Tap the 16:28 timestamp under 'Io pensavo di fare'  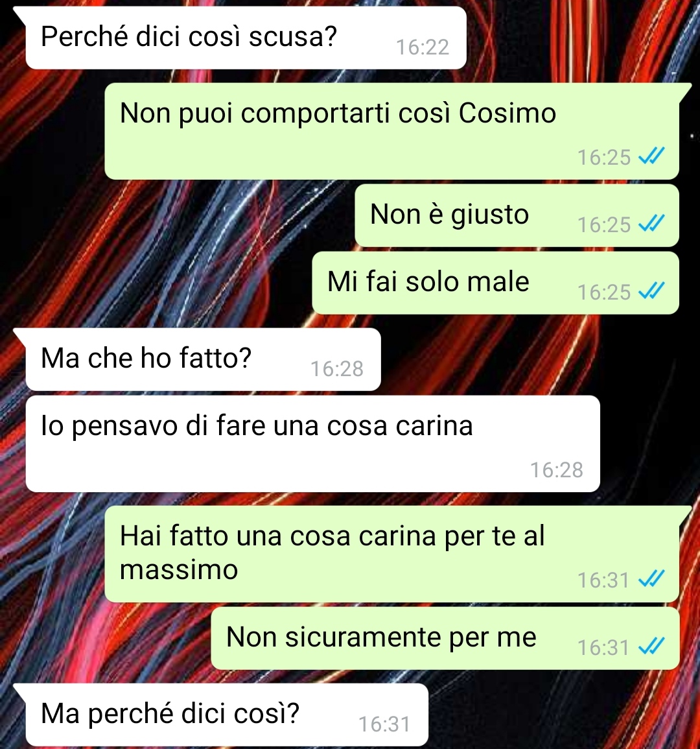[557, 470]
